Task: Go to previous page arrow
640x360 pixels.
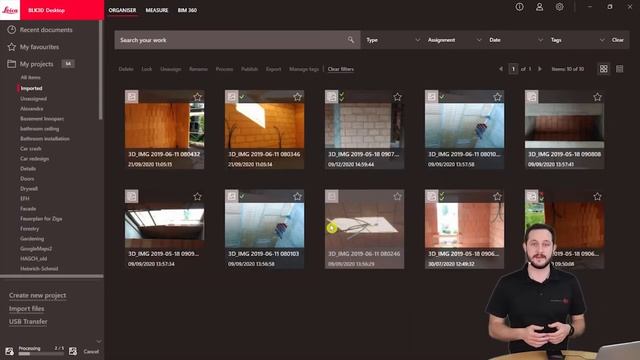Action: [500, 69]
